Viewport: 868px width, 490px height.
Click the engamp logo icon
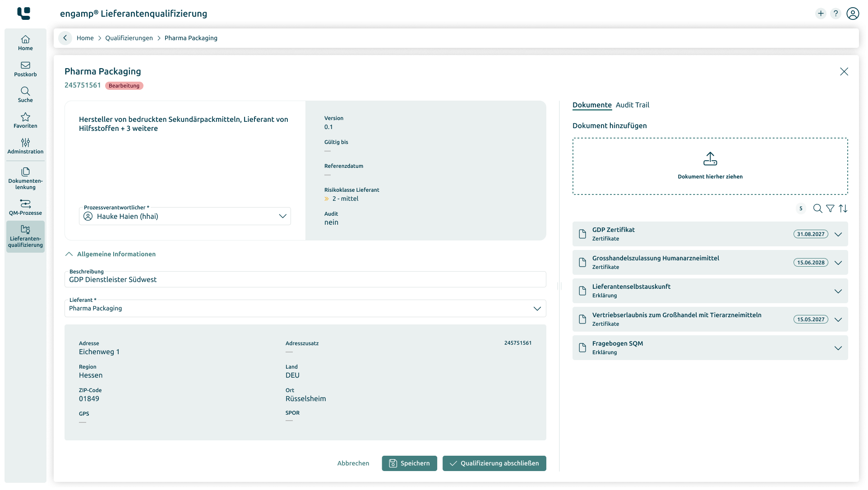coord(23,13)
